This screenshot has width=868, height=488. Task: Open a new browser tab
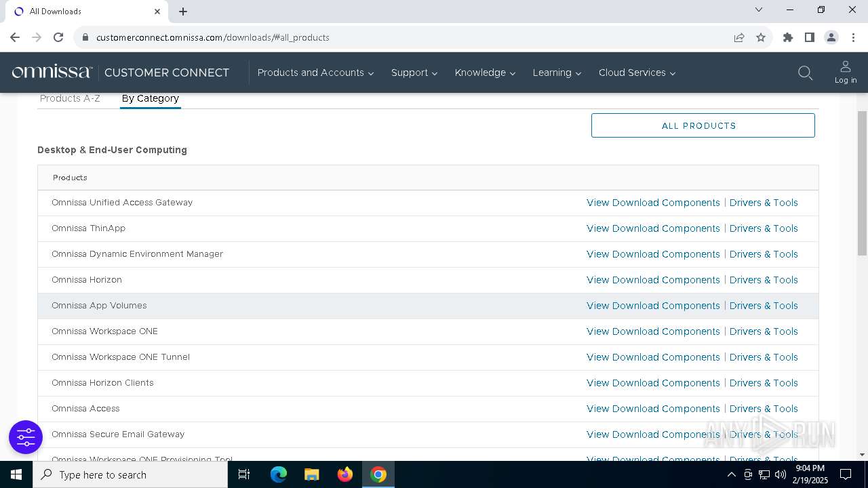point(183,12)
